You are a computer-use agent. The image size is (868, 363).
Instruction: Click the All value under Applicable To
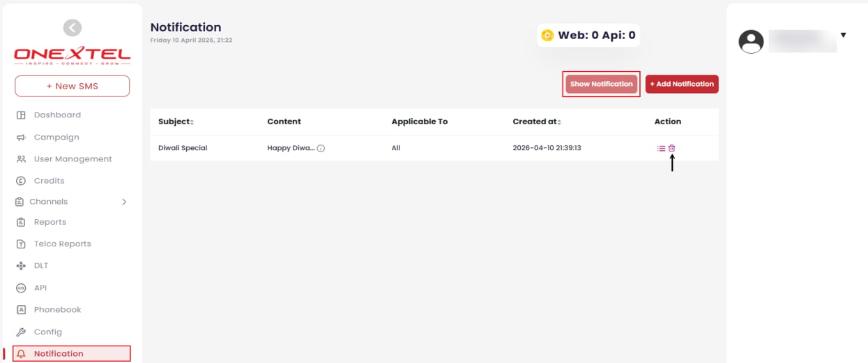[x=396, y=148]
